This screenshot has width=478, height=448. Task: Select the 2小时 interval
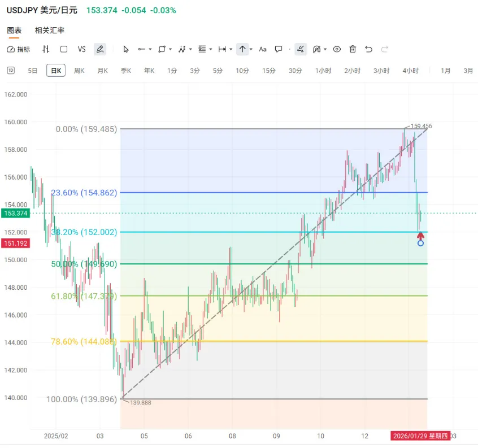353,71
